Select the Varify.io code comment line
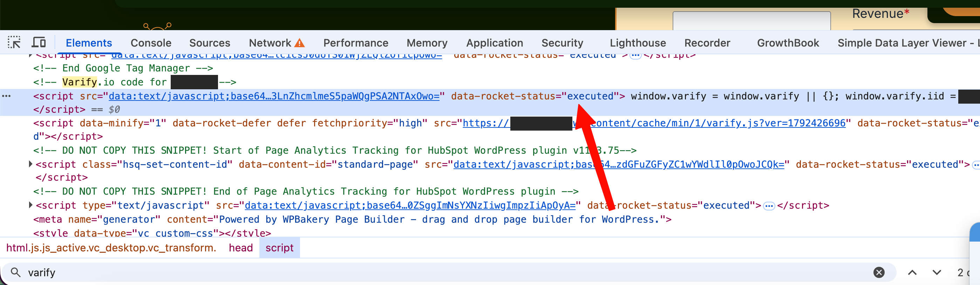Viewport: 980px width, 285px height. (135, 82)
